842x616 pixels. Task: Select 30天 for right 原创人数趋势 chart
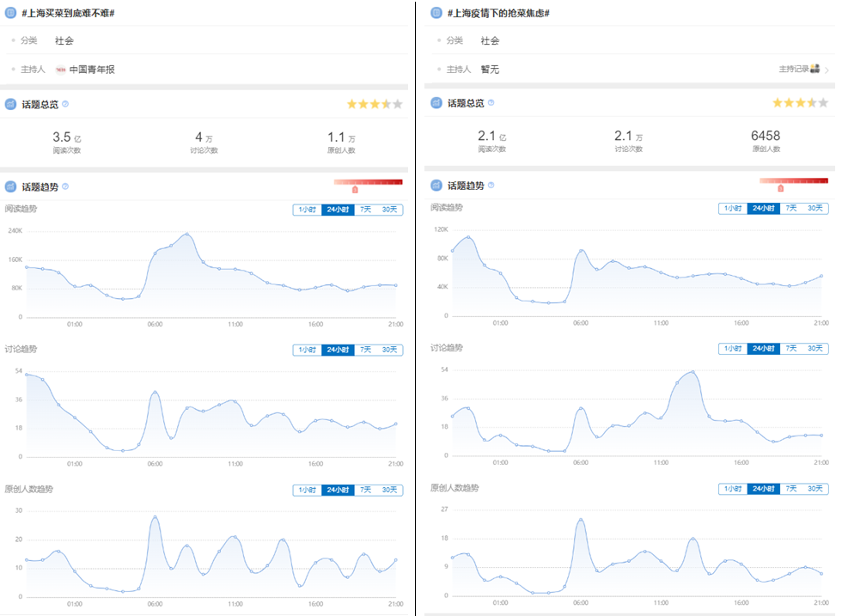click(815, 489)
